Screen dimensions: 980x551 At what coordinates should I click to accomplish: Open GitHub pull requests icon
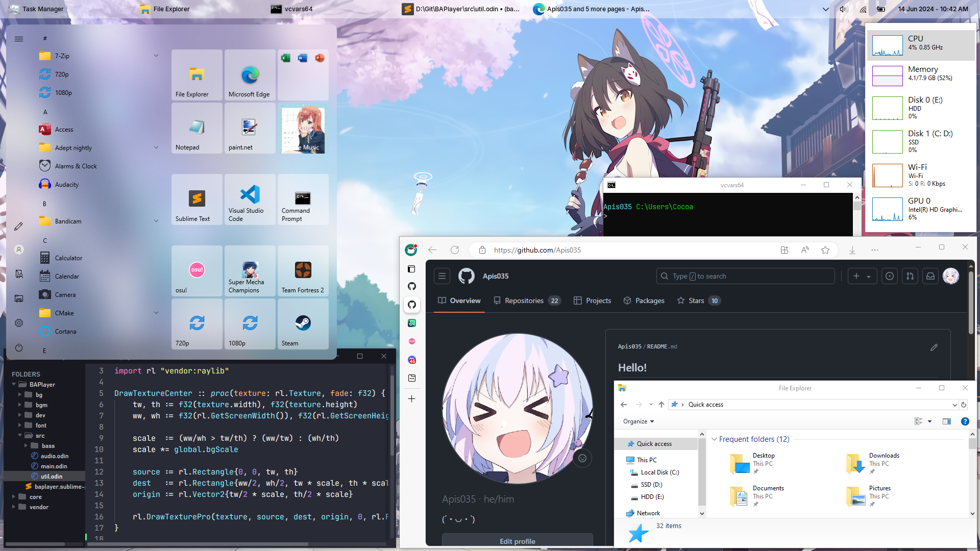coord(910,276)
